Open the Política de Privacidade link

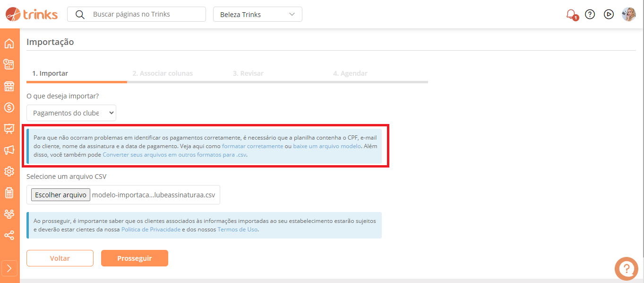[x=151, y=230]
